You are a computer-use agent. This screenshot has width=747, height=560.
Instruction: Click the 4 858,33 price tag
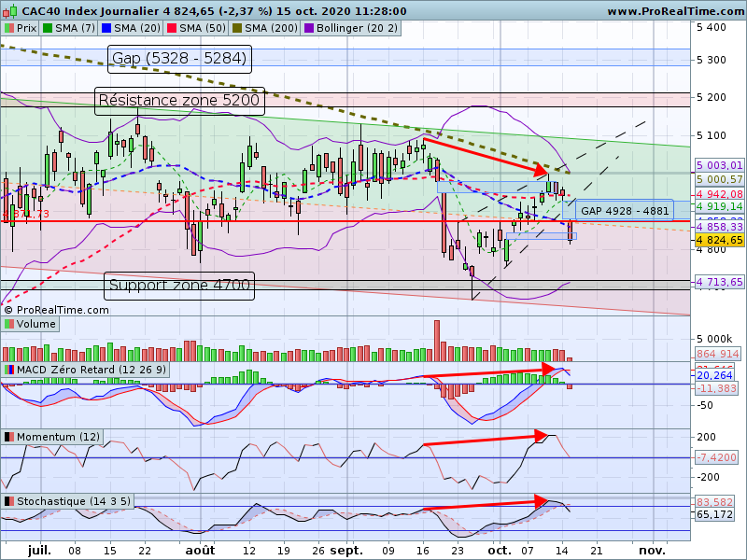pos(719,227)
